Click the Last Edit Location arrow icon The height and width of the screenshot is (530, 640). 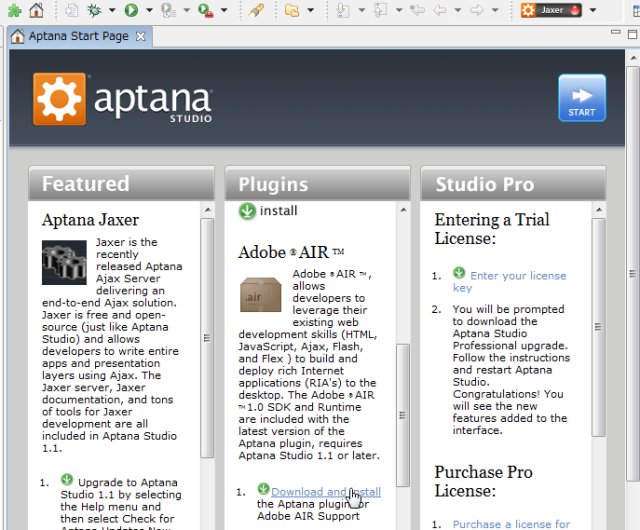coord(417,10)
